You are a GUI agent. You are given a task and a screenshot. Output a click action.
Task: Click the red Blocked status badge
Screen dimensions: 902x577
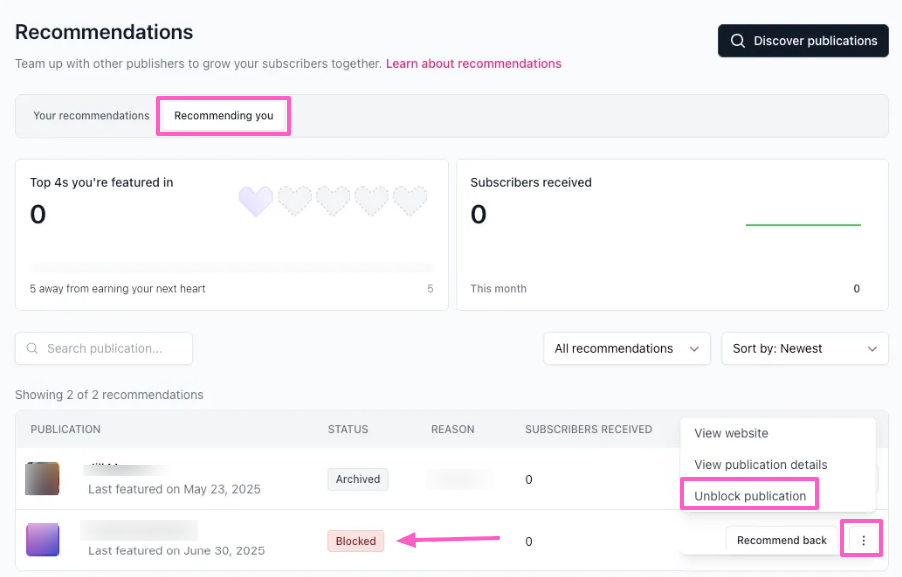click(x=355, y=541)
